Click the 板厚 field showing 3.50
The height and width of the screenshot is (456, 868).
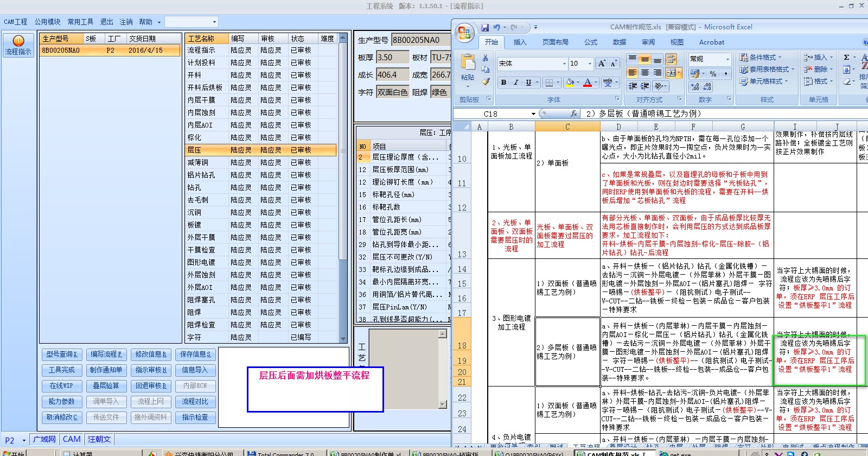coord(392,58)
